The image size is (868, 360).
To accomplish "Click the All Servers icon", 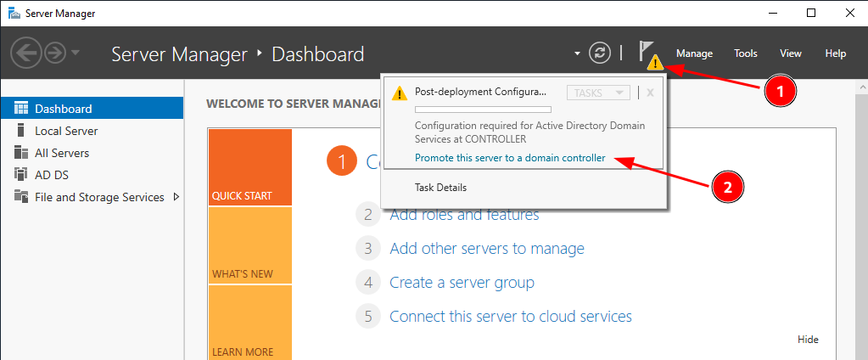I will click(x=21, y=152).
